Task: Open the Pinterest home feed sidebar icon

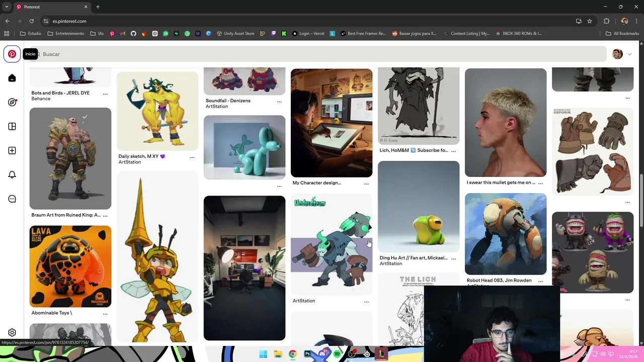Action: (x=12, y=78)
